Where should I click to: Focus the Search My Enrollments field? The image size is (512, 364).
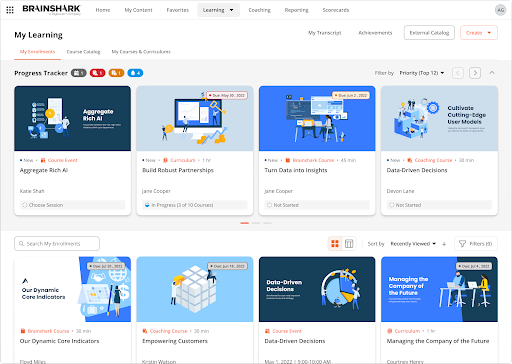tap(57, 244)
